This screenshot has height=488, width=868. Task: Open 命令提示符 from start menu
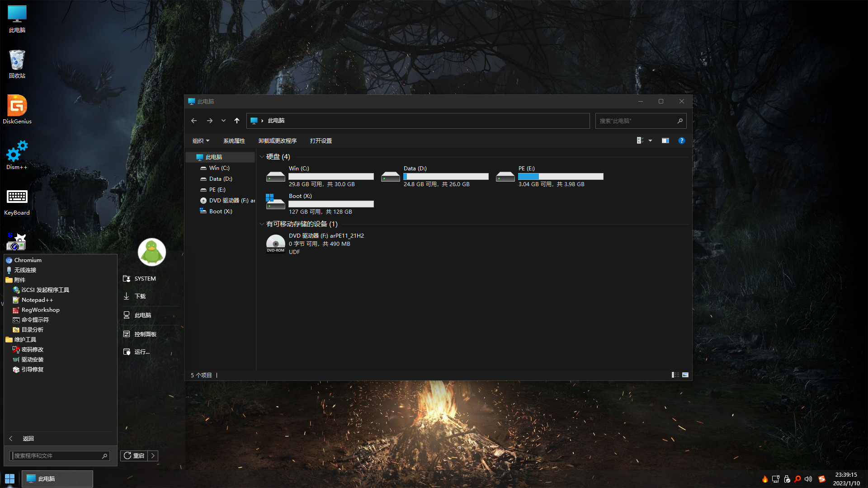pos(31,320)
